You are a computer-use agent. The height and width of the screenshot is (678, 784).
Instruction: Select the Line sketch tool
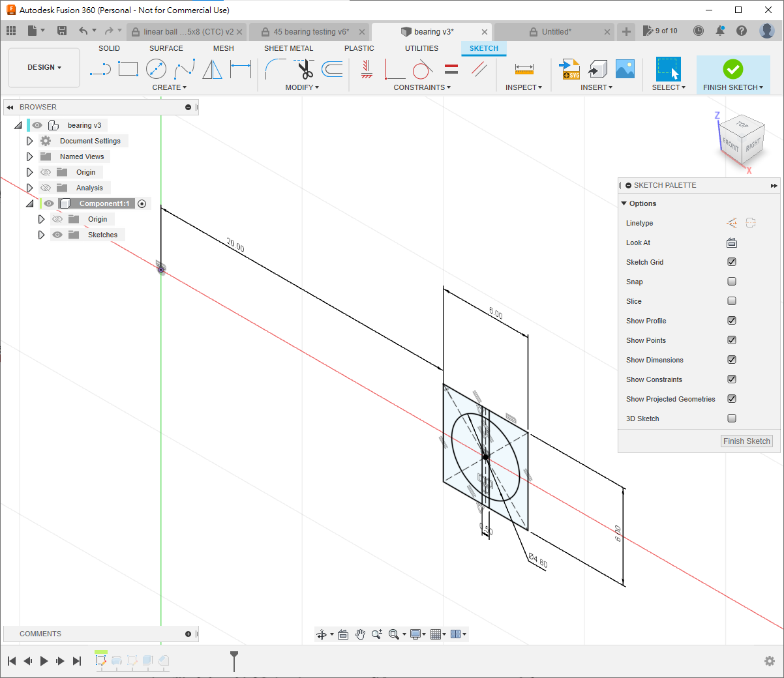click(100, 69)
